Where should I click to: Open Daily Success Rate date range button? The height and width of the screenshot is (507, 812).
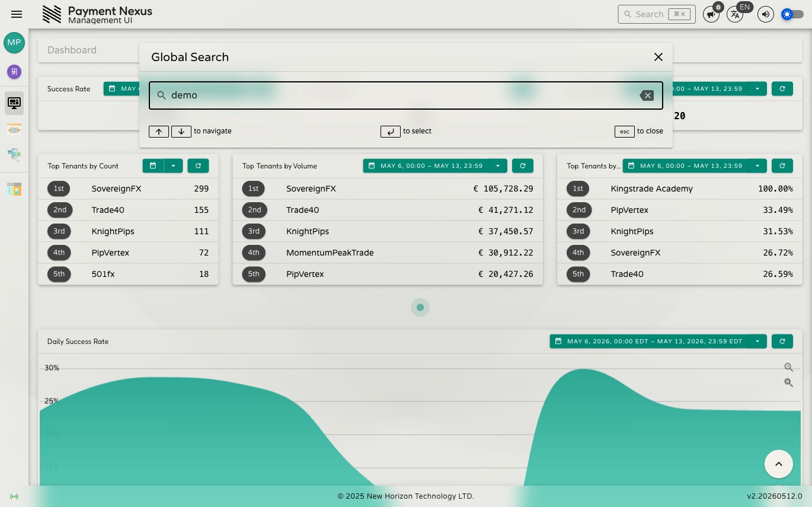pyautogui.click(x=649, y=342)
